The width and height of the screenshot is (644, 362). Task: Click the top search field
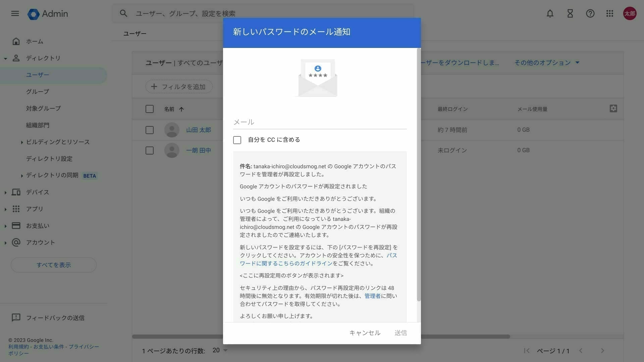[x=263, y=13]
